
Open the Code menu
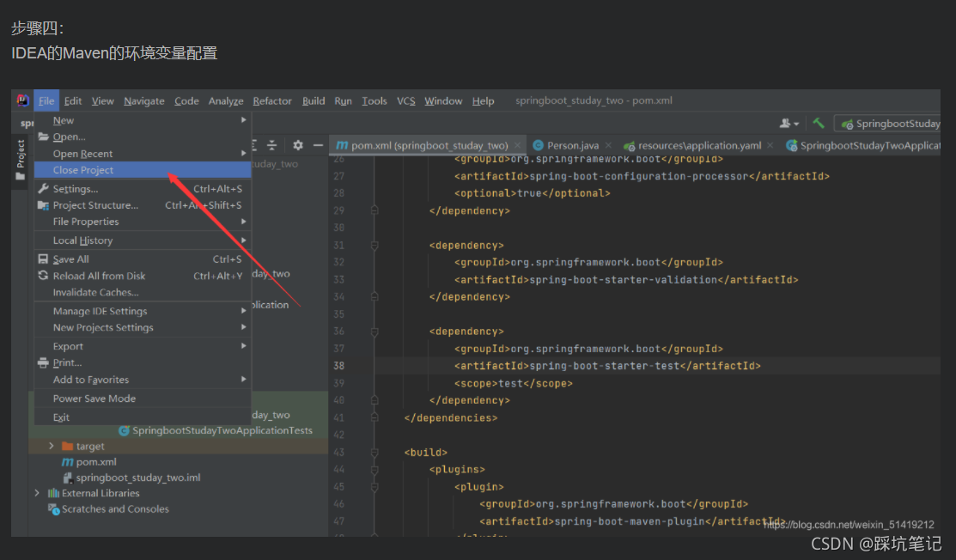(186, 101)
